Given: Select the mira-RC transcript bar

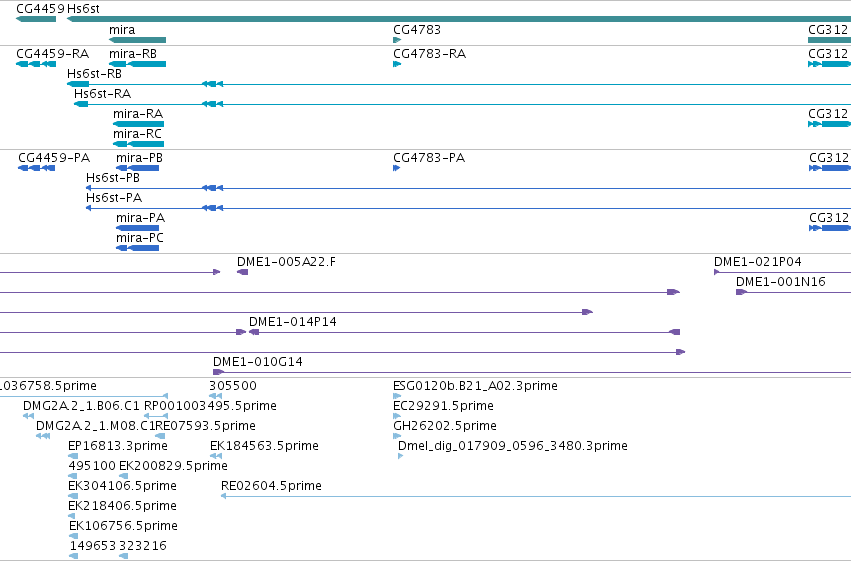Looking at the screenshot, I should 138,144.
